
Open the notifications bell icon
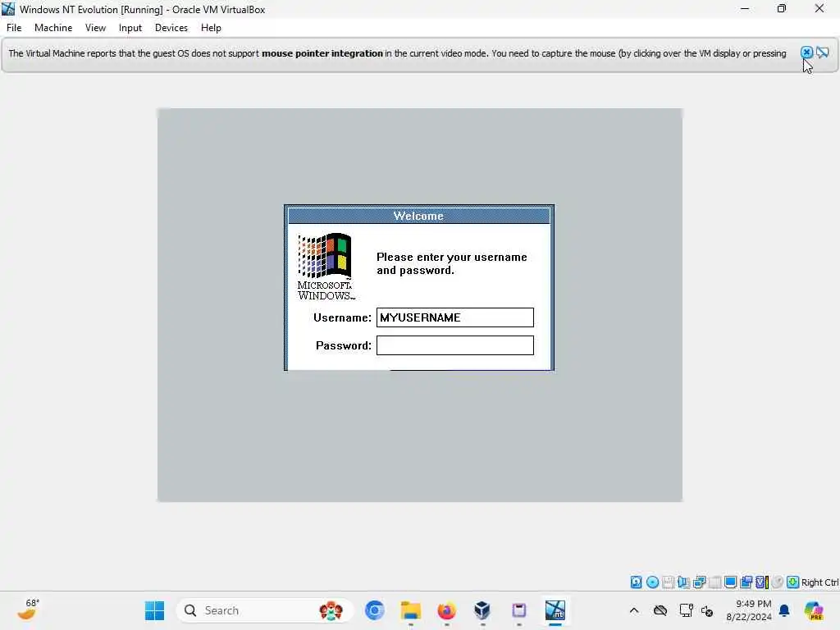[x=784, y=610]
